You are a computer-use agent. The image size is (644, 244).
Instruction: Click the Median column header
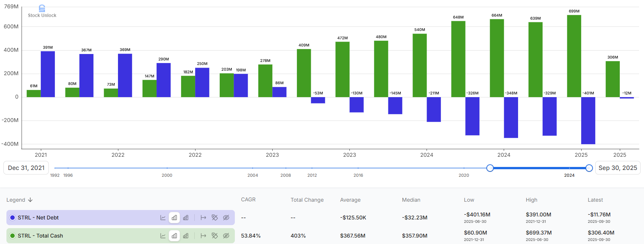(411, 200)
